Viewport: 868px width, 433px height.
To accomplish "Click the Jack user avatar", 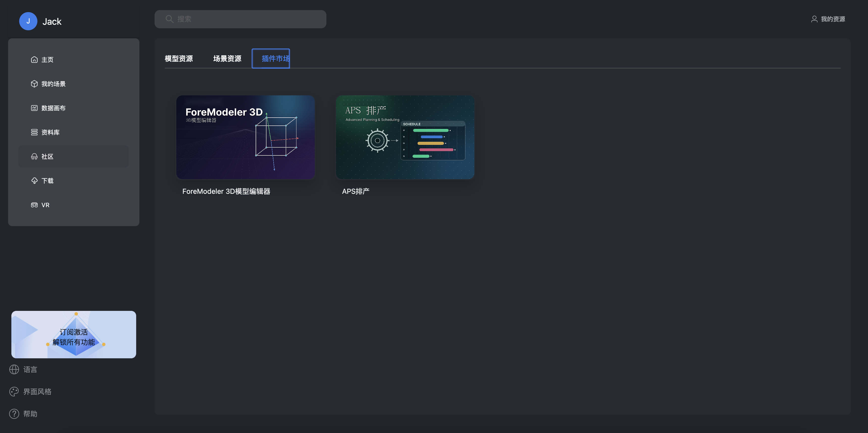I will pyautogui.click(x=28, y=21).
